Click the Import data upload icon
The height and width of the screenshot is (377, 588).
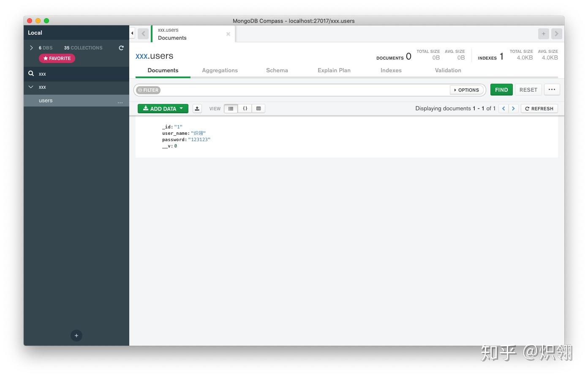coord(197,108)
